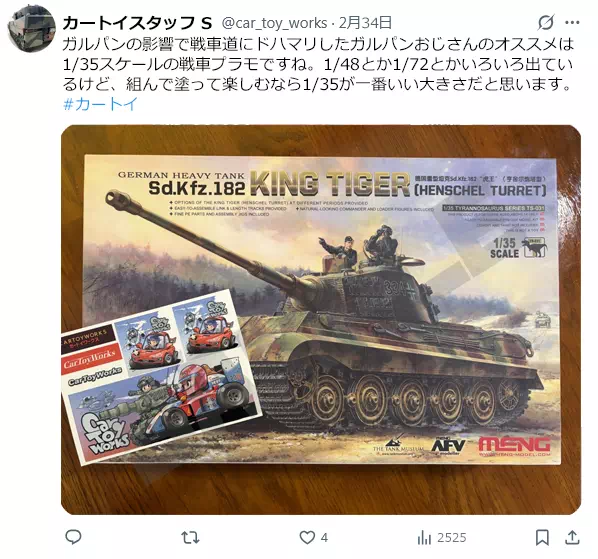The height and width of the screenshot is (559, 598).
Task: Follow the #カートイ hashtag link
Action: tap(100, 104)
